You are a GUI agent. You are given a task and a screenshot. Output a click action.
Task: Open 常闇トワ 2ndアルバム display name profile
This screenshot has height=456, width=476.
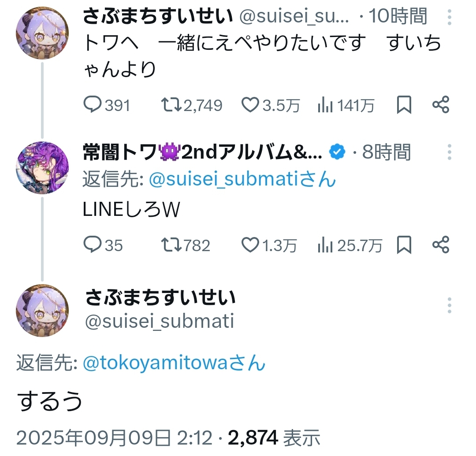[x=202, y=152]
